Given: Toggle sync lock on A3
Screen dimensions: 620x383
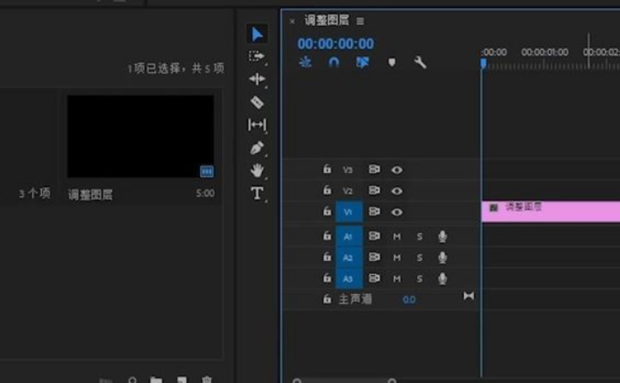Looking at the screenshot, I should click(x=374, y=278).
